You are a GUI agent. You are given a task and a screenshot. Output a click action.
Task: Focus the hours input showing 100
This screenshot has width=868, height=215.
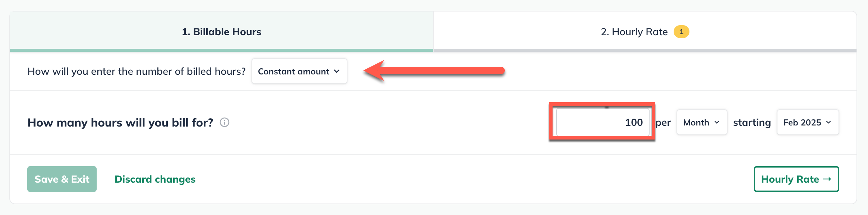602,123
